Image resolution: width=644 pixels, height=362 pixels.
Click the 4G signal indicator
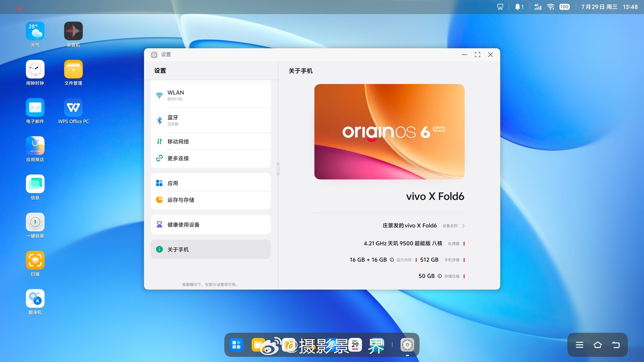[538, 7]
